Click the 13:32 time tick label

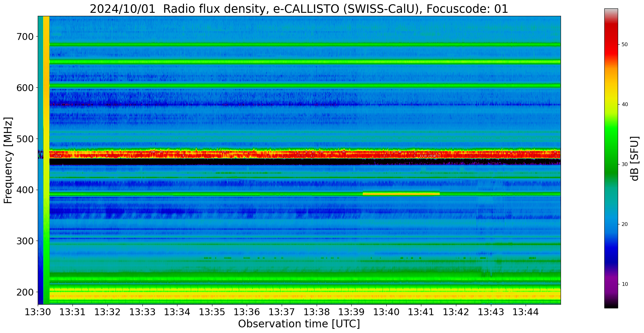pos(108,312)
